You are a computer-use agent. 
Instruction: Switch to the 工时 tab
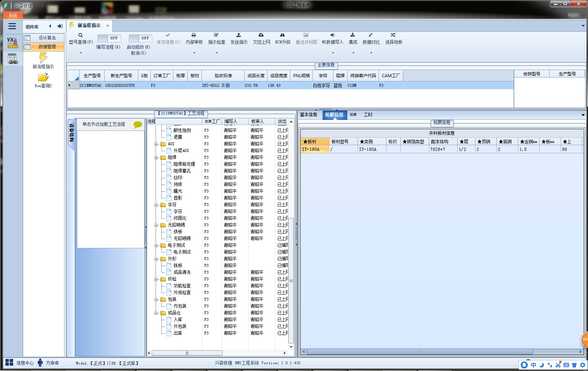pyautogui.click(x=368, y=115)
